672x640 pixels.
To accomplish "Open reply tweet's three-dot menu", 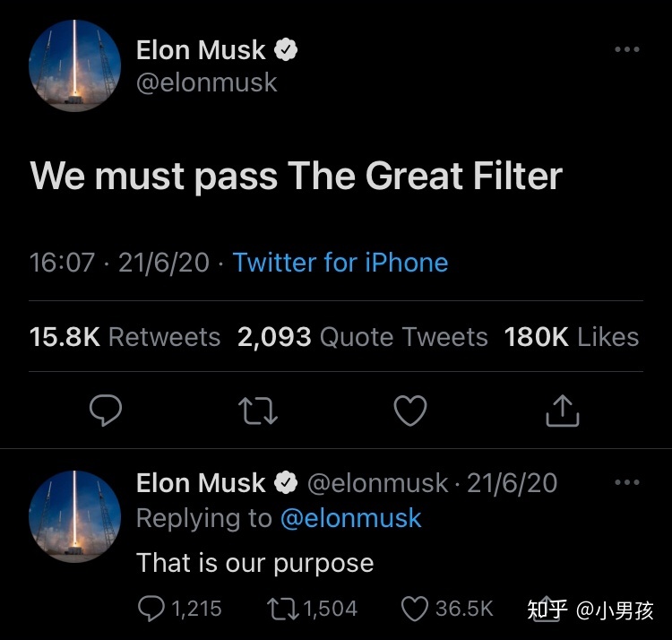I will tap(627, 482).
